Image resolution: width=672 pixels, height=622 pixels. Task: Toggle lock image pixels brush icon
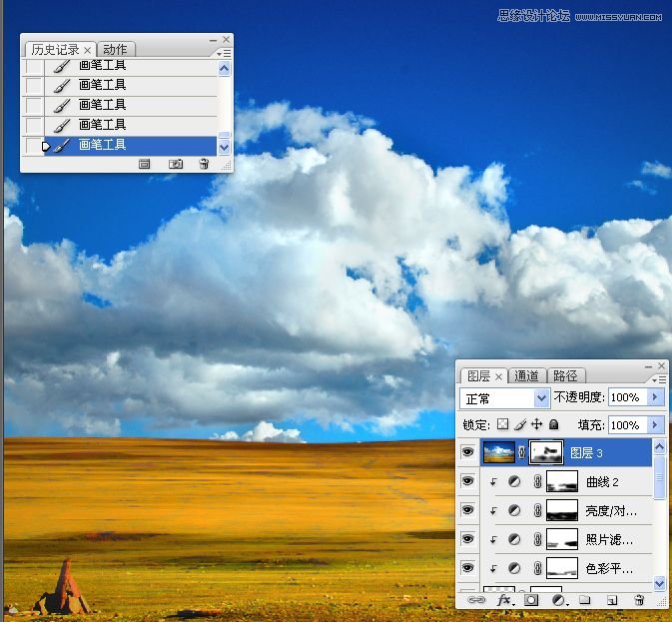click(x=520, y=424)
